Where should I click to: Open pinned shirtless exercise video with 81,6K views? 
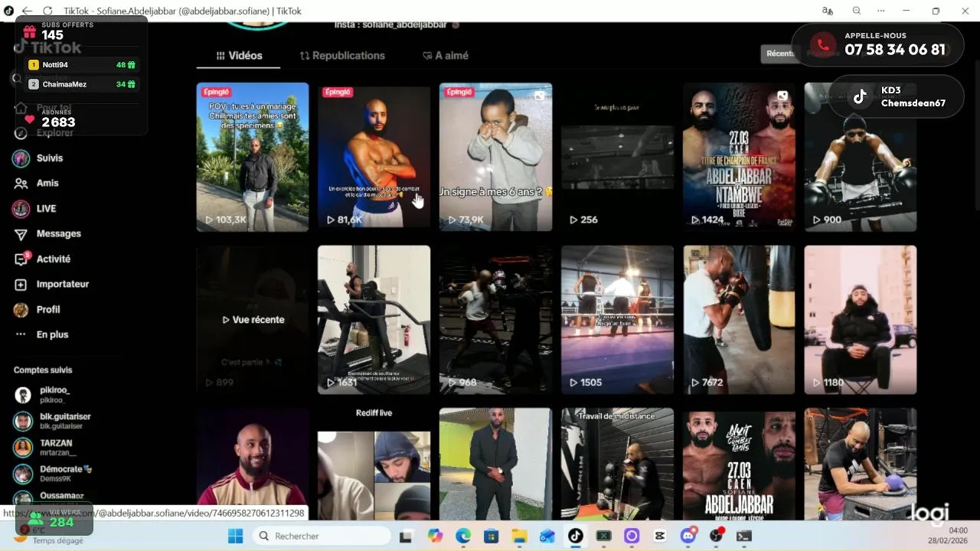pyautogui.click(x=374, y=157)
